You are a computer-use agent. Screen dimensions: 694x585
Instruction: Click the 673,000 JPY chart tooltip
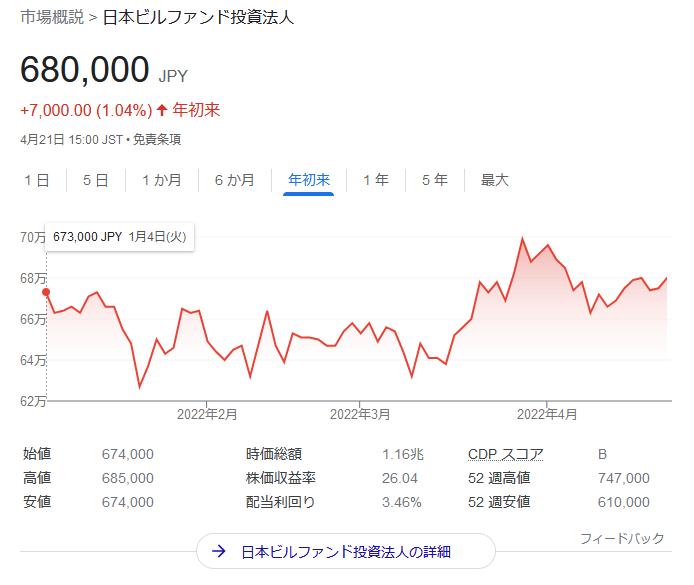pyautogui.click(x=120, y=237)
